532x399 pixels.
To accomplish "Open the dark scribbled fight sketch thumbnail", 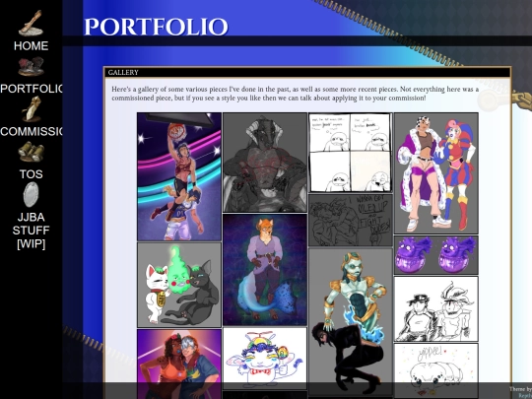I will click(351, 221).
